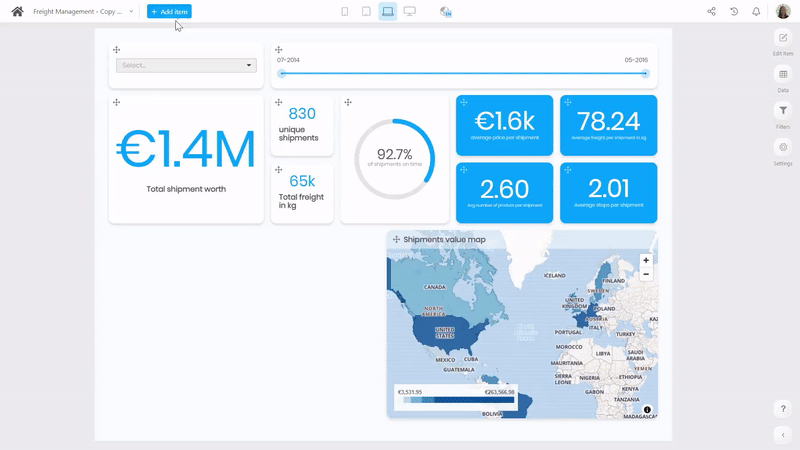Click the Add item button

(x=169, y=11)
